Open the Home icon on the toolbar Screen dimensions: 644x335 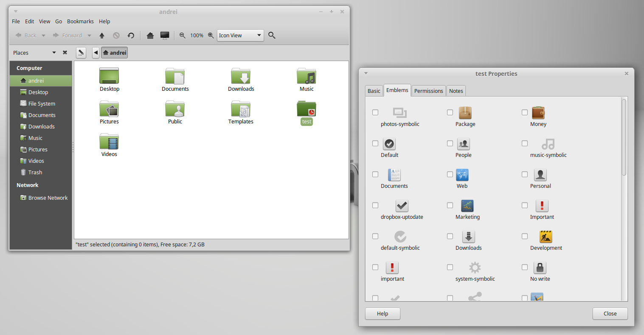pyautogui.click(x=150, y=35)
